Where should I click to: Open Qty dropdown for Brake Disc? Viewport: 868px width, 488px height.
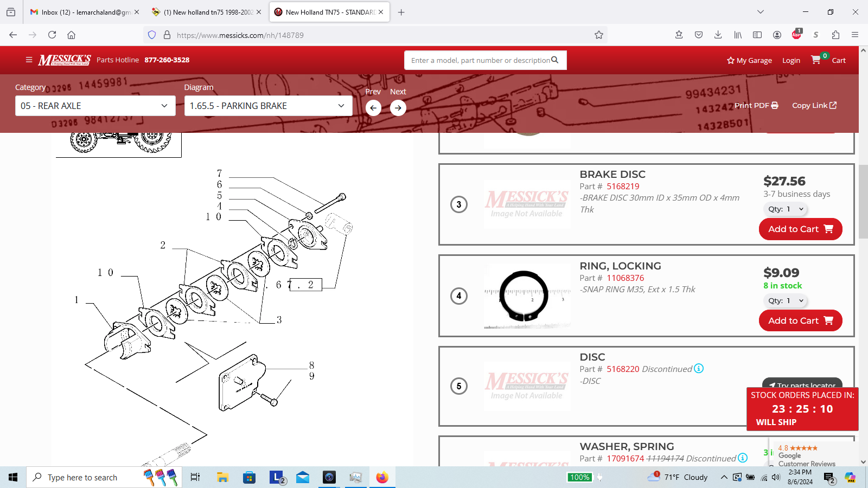(786, 209)
